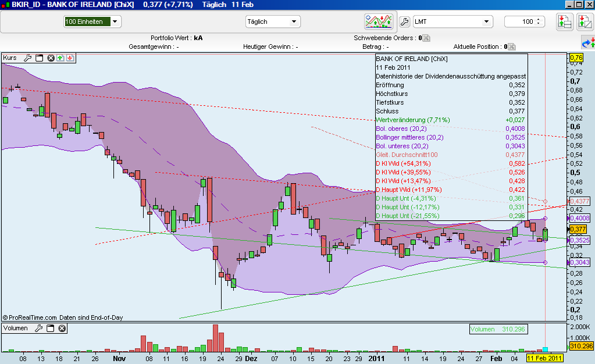The width and height of the screenshot is (595, 364).
Task: Maximize the chart window
Action: [579, 5]
